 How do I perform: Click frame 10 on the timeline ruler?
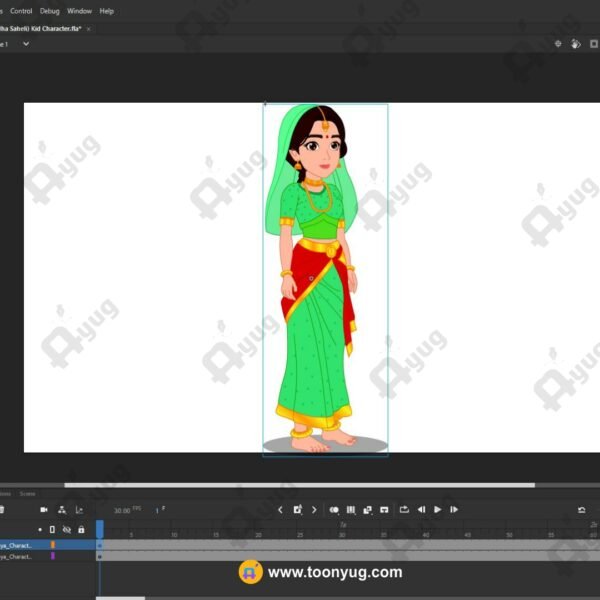[x=174, y=535]
